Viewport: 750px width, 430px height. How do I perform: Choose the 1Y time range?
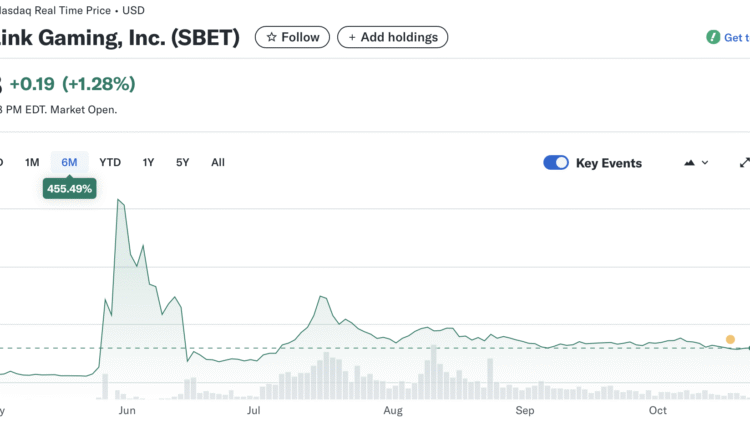click(148, 162)
